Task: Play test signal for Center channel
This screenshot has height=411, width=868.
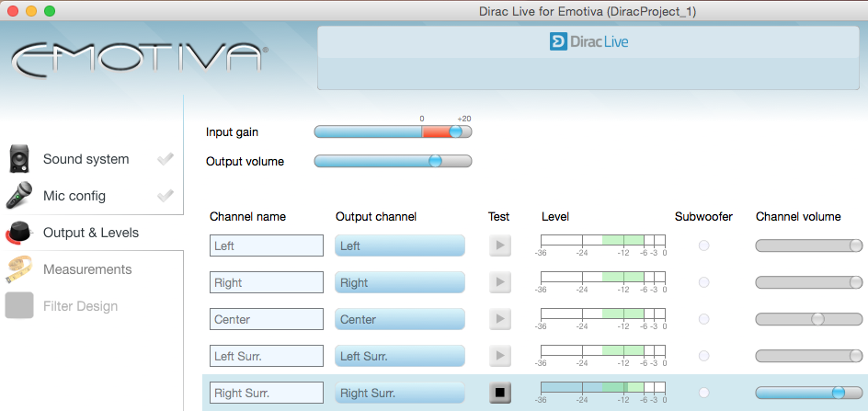Action: click(x=500, y=319)
